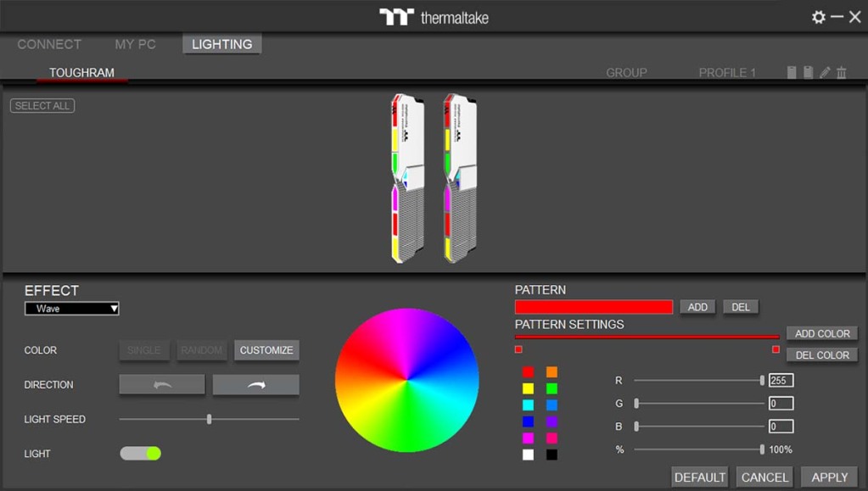Pick the black preset swatch
Viewport: 868px width, 491px height.
552,455
